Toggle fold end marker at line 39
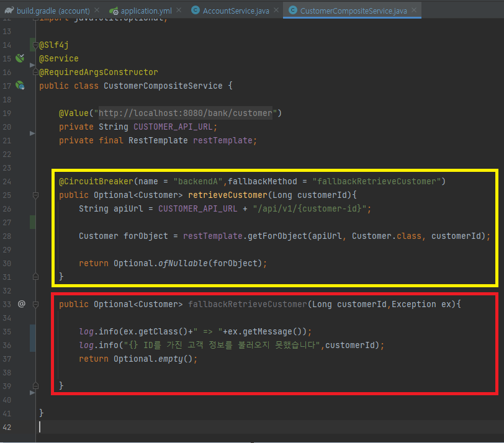Screen dimensions: 504x443 coord(35,386)
